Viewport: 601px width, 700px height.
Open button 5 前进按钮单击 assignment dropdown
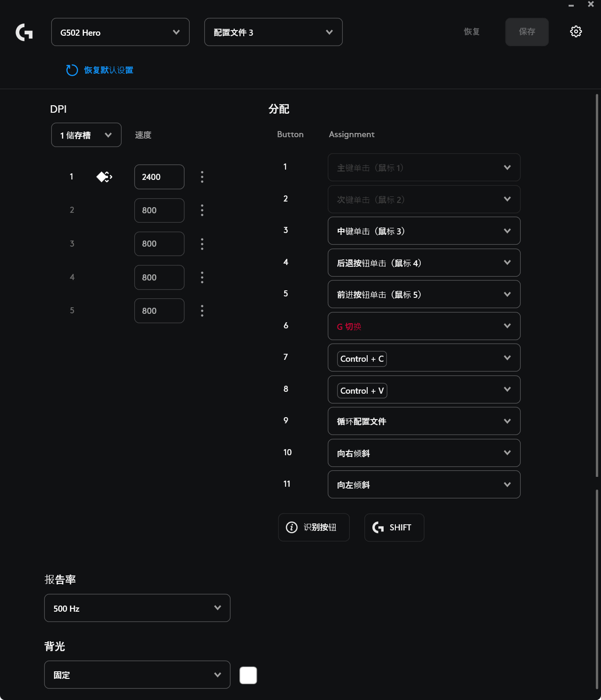coord(424,294)
